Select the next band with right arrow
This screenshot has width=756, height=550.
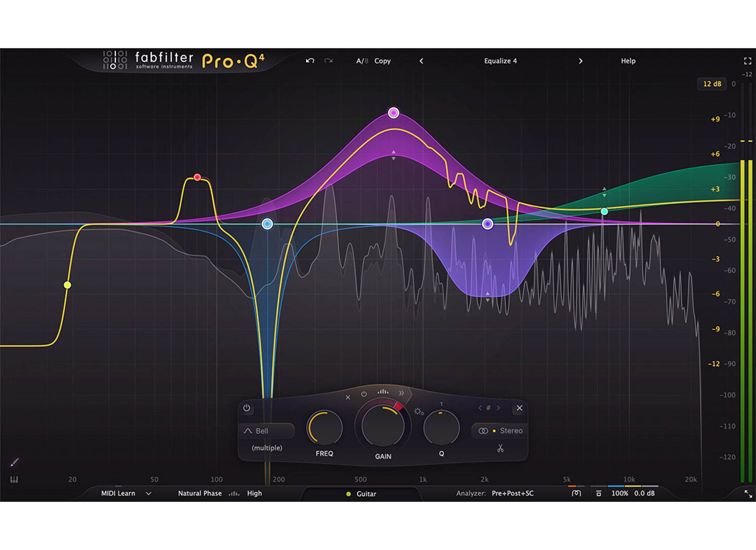[x=498, y=408]
